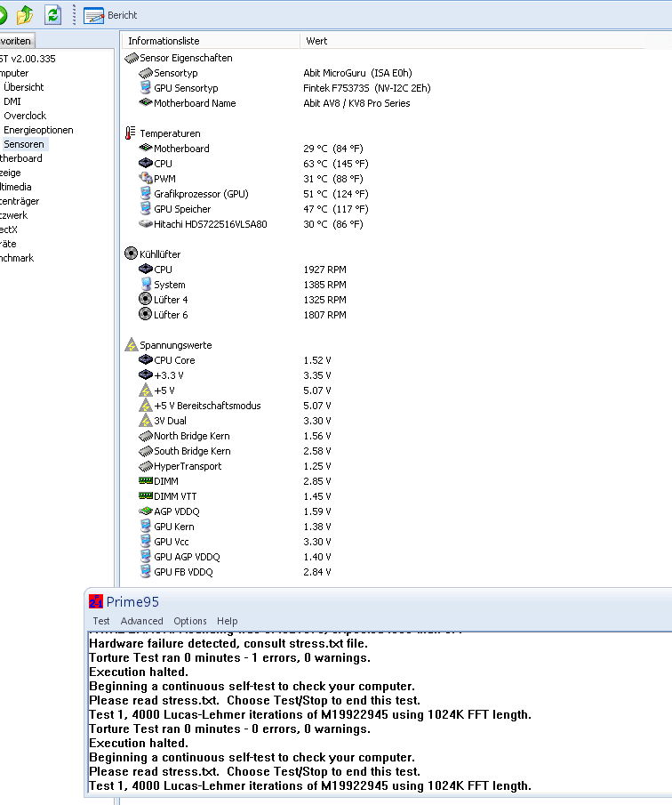Select the 3V Dual voltage row
Image resolution: width=672 pixels, height=805 pixels.
point(235,421)
